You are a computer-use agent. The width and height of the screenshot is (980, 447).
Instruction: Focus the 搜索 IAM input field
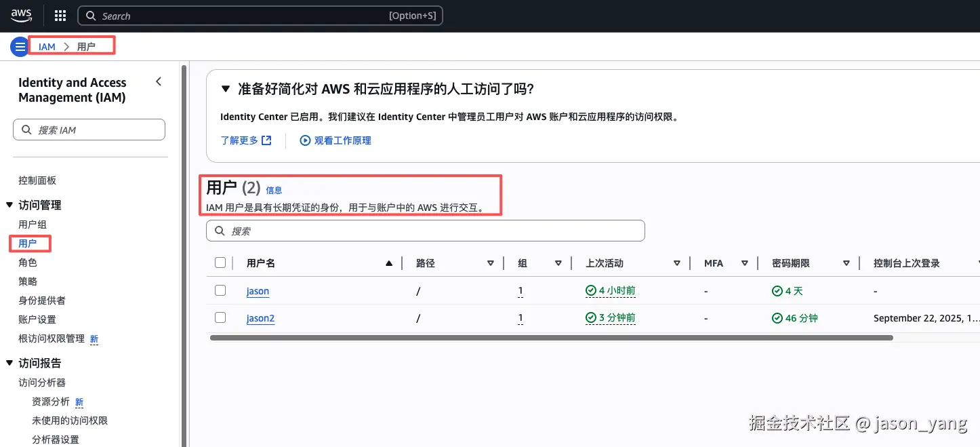click(89, 130)
